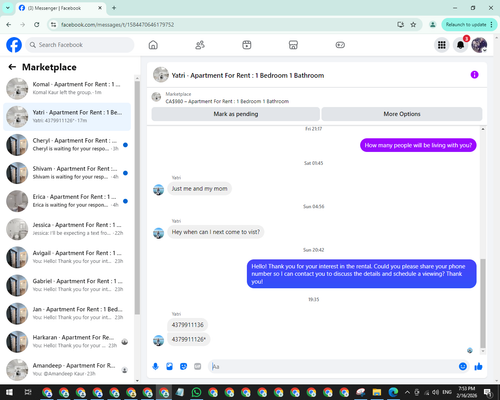Image resolution: width=500 pixels, height=400 pixels.
Task: Open the emoji picker in message box
Action: 463,366
